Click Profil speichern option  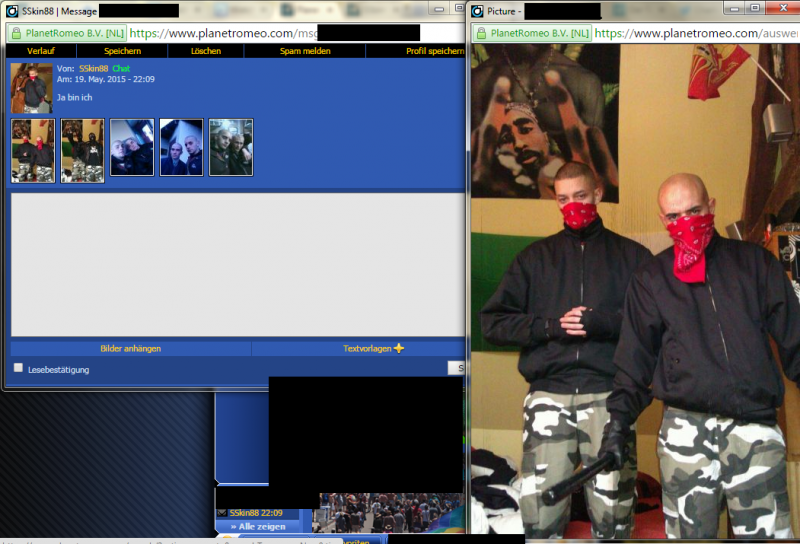(434, 51)
